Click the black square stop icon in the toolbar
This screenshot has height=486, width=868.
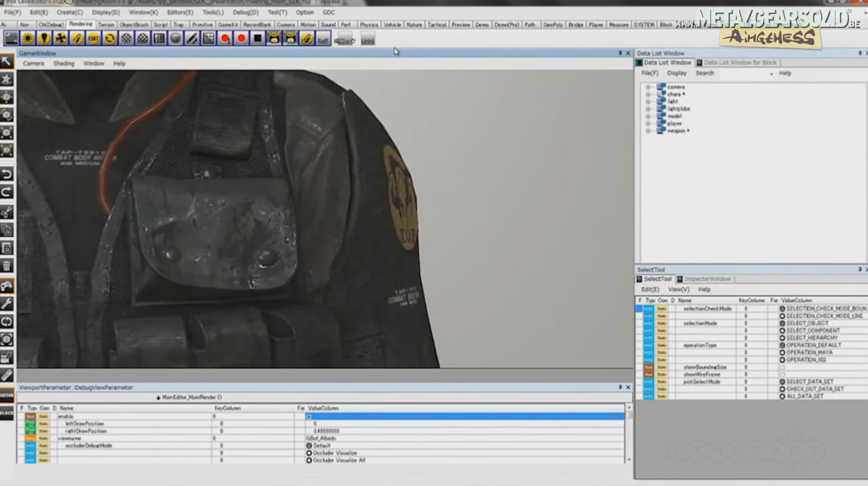click(257, 38)
